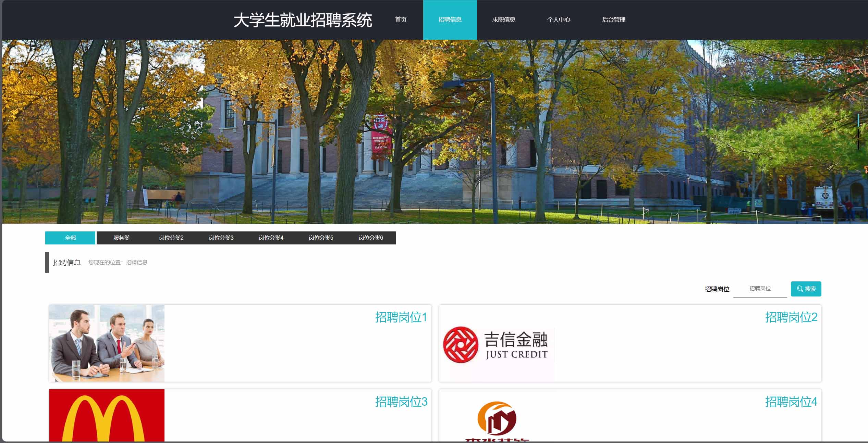
Task: Open the 招聘岗位3 job title link
Action: pos(401,402)
